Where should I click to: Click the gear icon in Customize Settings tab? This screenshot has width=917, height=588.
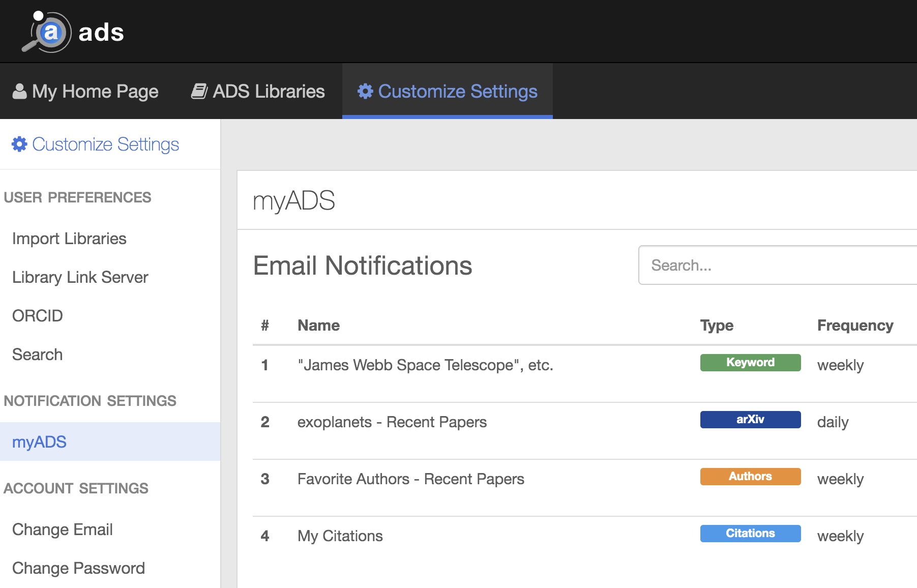tap(365, 92)
